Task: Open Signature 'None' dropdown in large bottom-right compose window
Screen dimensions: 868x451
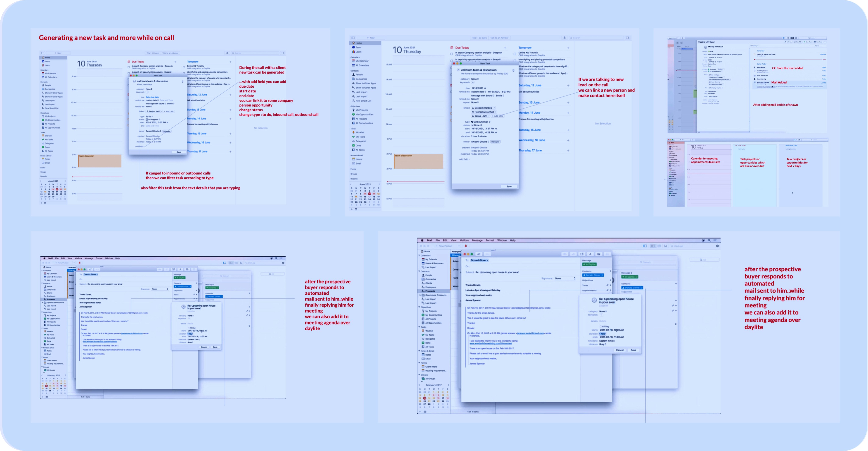Action: (x=565, y=278)
